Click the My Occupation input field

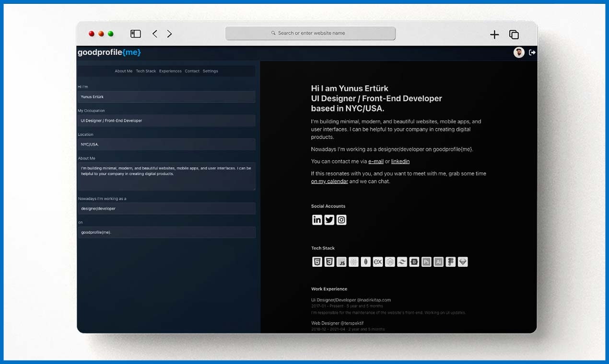click(x=166, y=121)
